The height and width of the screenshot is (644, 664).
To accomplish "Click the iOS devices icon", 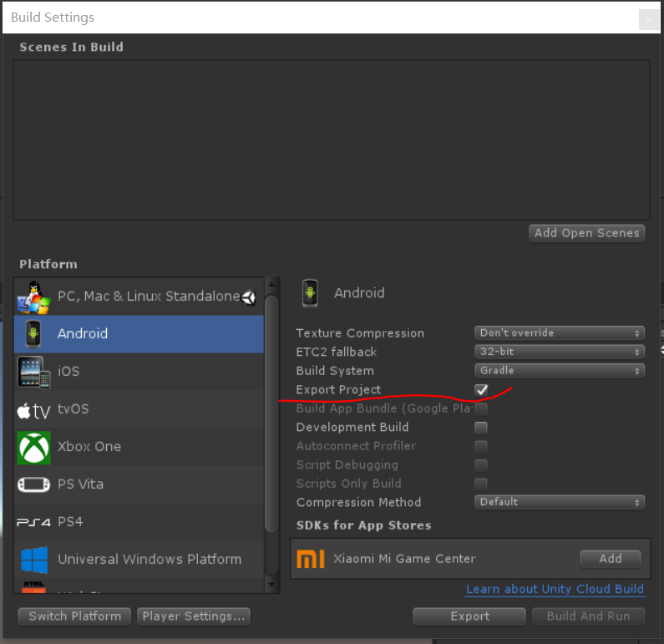I will pos(33,372).
